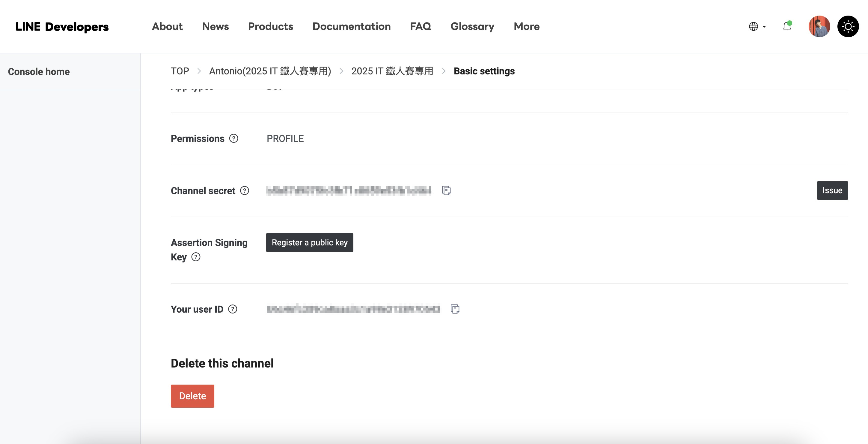Toggle the light/dark theme sun button
The image size is (868, 444).
[848, 26]
